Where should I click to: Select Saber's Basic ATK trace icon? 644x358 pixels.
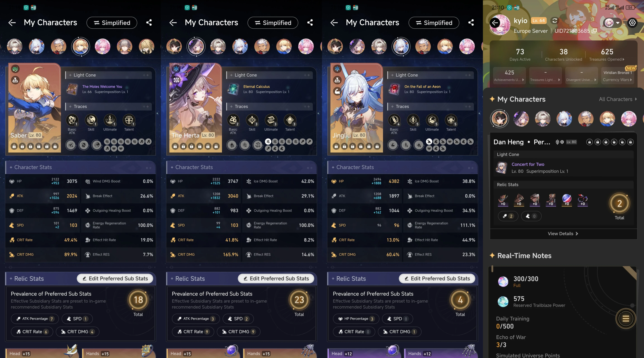pos(72,120)
